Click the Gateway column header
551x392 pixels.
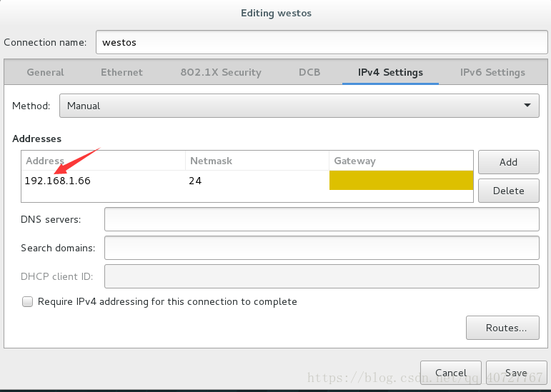tap(401, 161)
